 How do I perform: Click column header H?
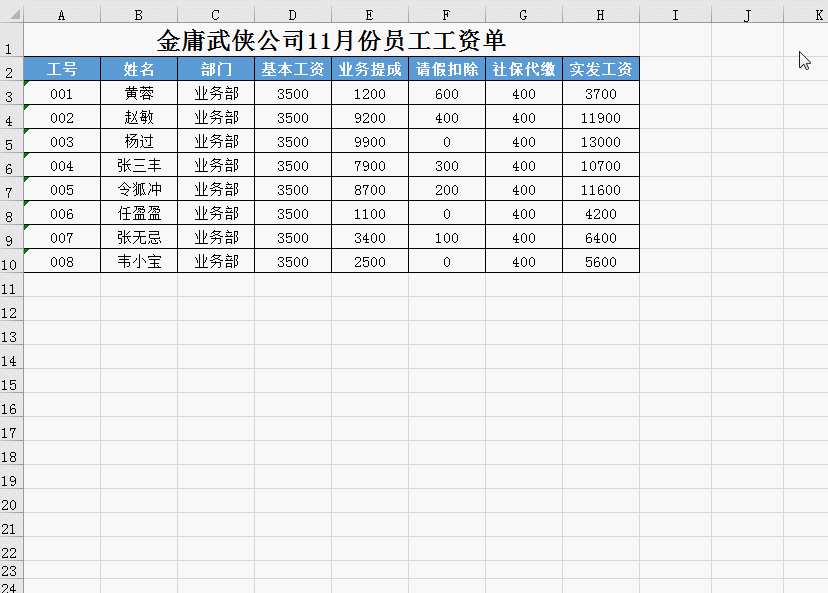point(600,14)
